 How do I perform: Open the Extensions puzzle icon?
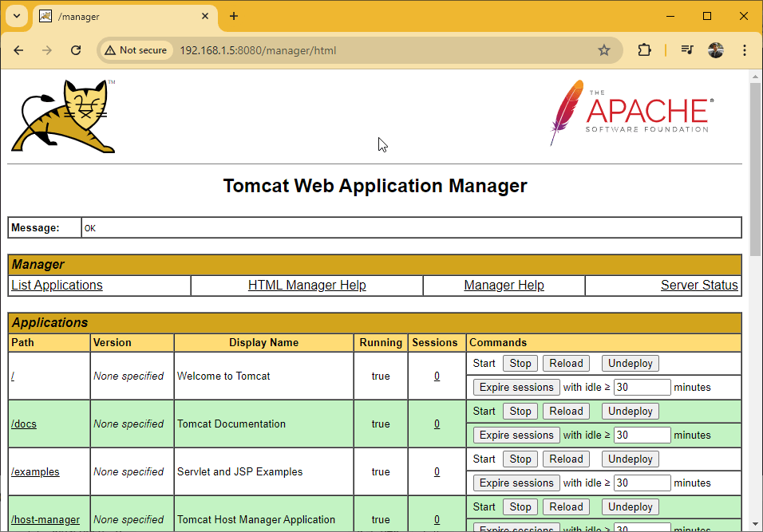644,50
